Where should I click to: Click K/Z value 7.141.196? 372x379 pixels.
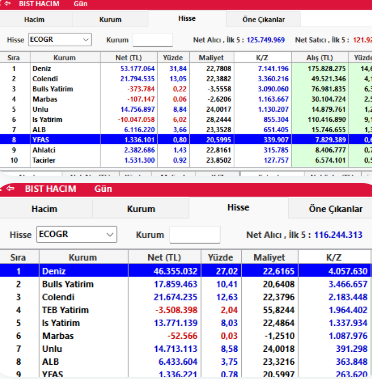(273, 69)
